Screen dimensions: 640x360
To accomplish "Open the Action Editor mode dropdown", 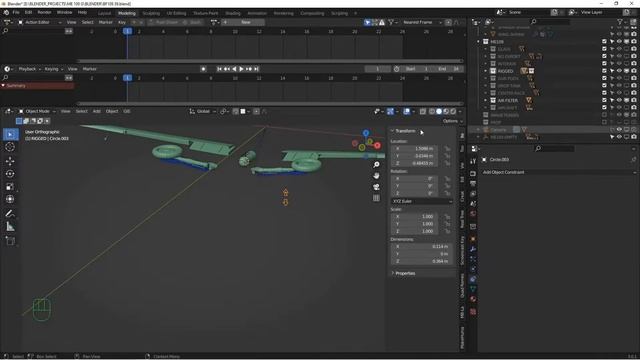I will (40, 22).
